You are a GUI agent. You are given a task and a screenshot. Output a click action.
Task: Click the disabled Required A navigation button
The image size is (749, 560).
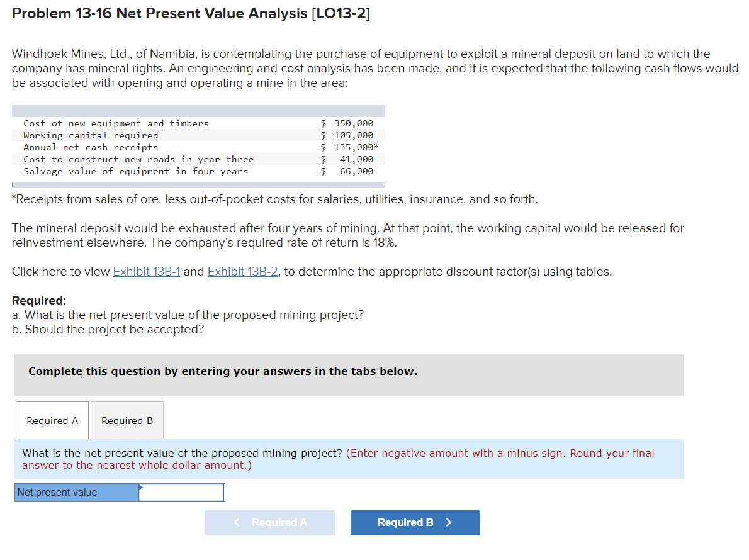coord(269,523)
